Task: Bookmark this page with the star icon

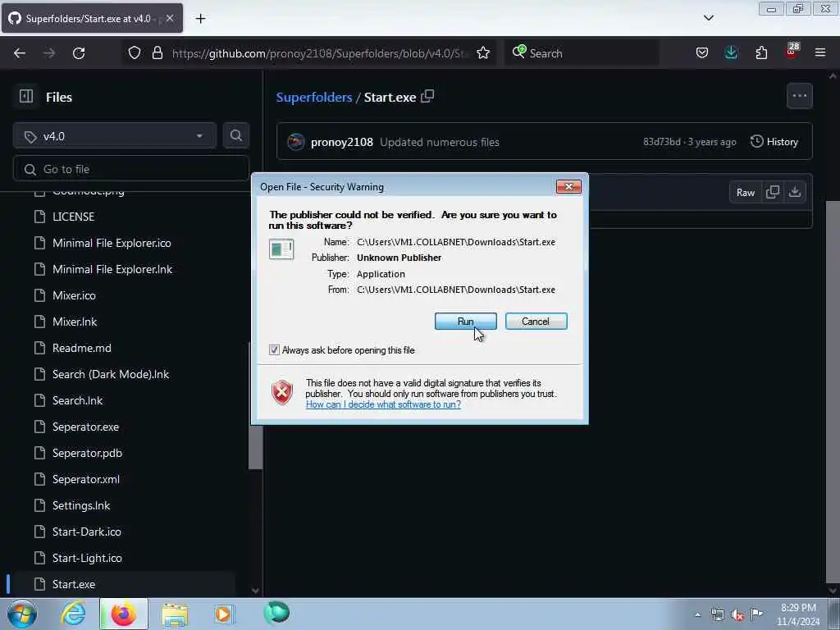Action: 483,53
